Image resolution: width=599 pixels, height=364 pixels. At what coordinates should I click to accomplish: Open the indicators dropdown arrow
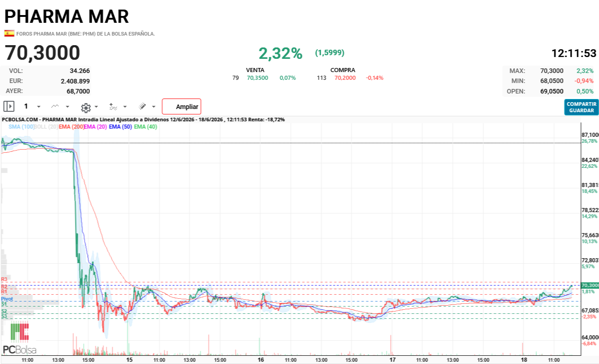tap(125, 107)
